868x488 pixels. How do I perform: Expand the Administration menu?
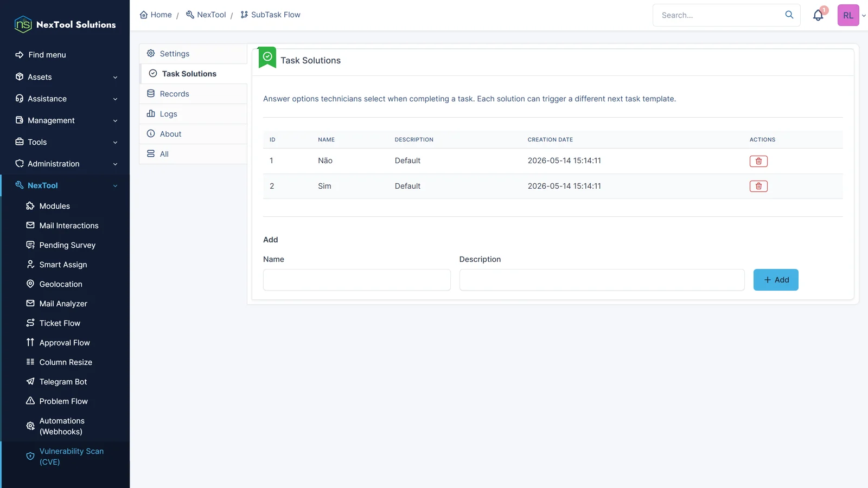[65, 164]
